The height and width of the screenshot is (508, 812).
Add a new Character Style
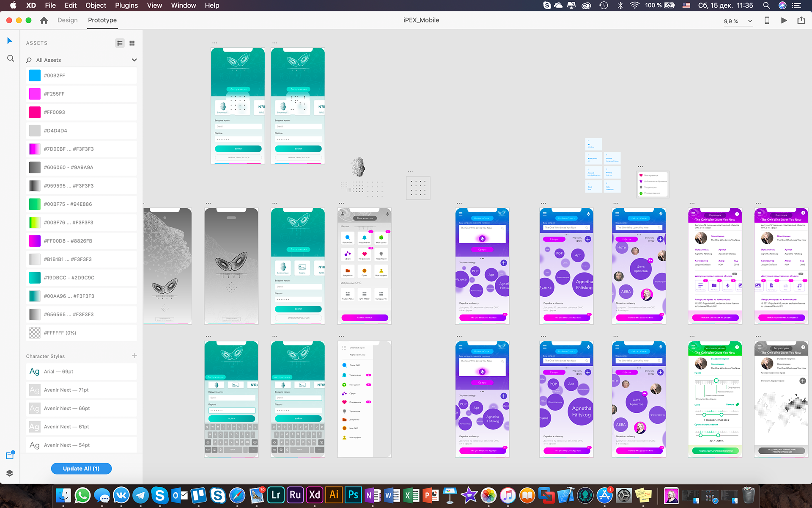tap(134, 356)
